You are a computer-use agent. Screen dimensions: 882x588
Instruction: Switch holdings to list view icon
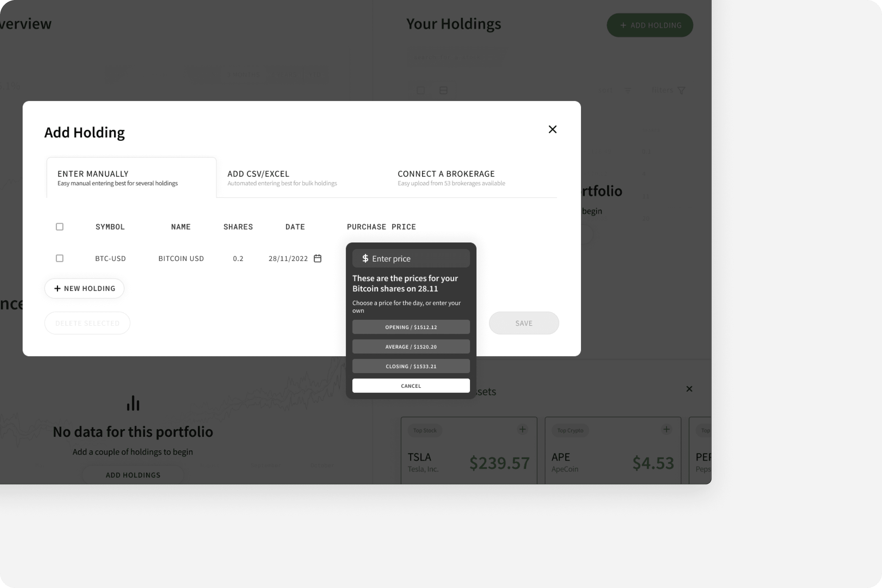point(443,90)
